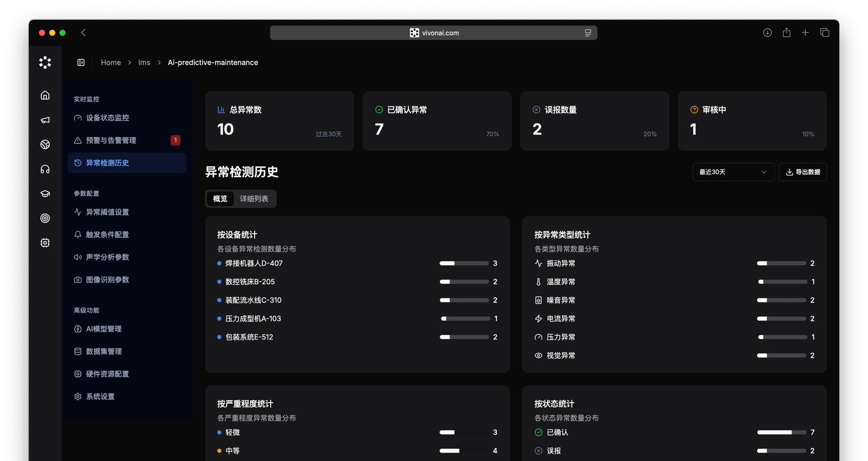Image resolution: width=868 pixels, height=461 pixels.
Task: Click the app logo at the top left
Action: [45, 62]
